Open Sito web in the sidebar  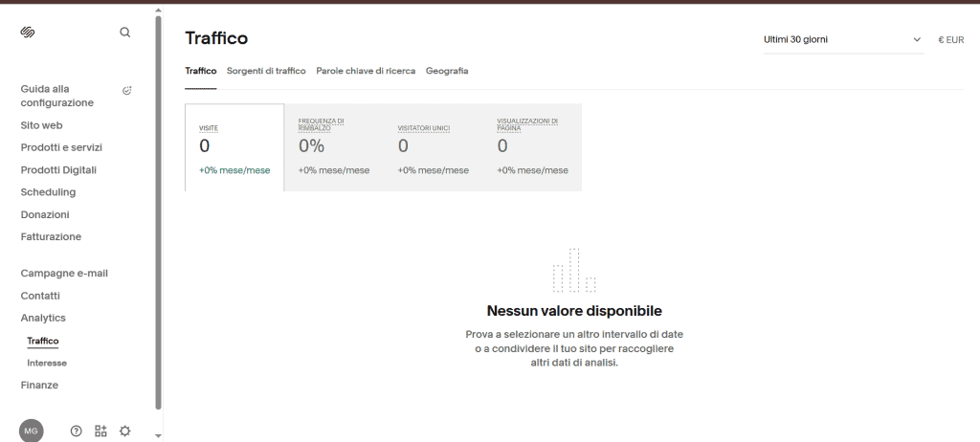[x=41, y=125]
